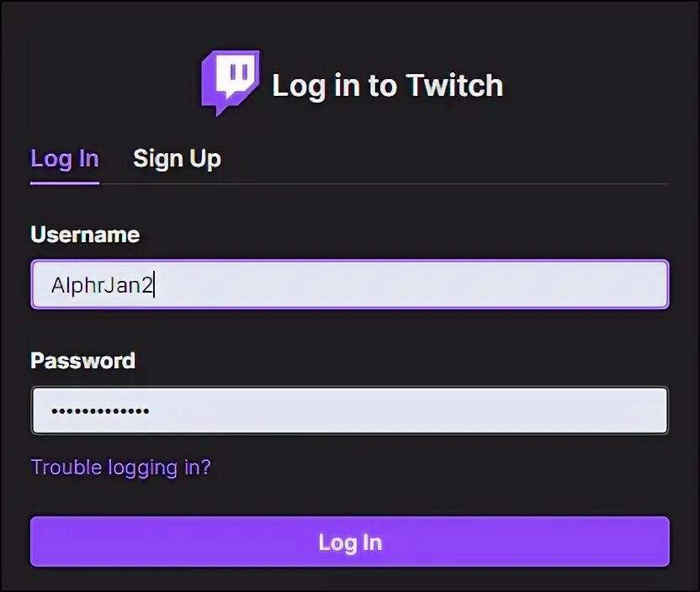Focus the Username input field
The image size is (700, 592).
click(350, 284)
